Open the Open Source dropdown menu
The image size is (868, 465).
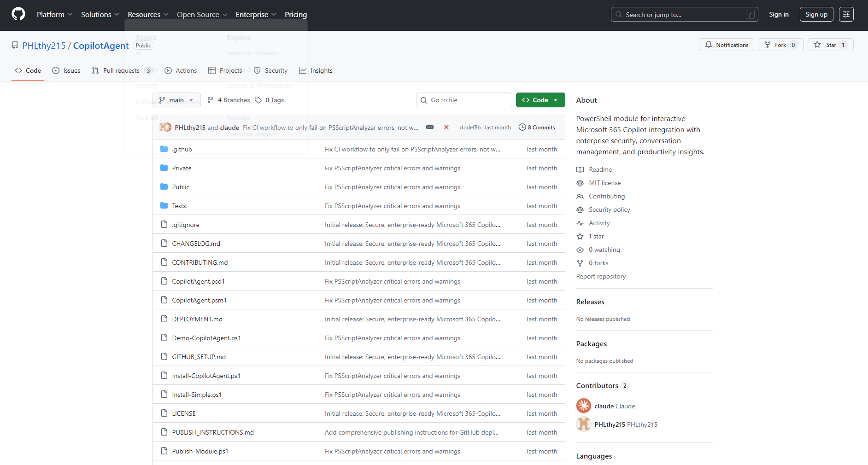point(202,14)
